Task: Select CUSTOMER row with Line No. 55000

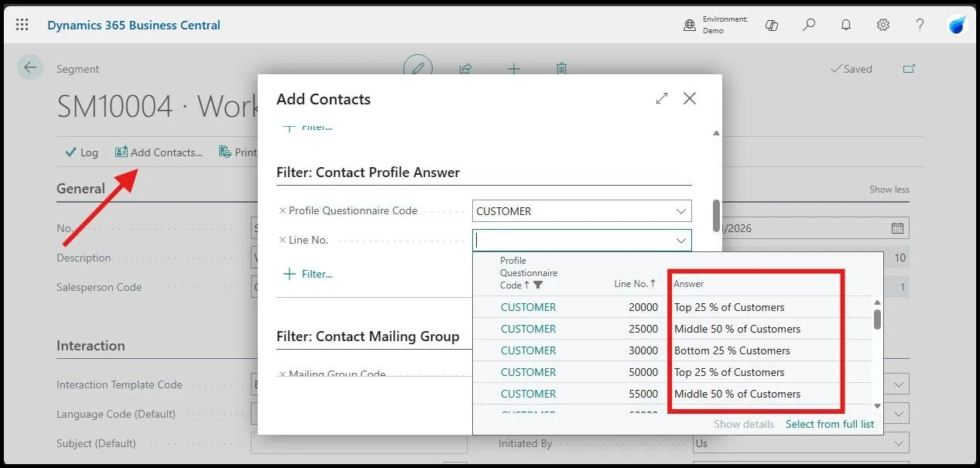Action: point(673,394)
